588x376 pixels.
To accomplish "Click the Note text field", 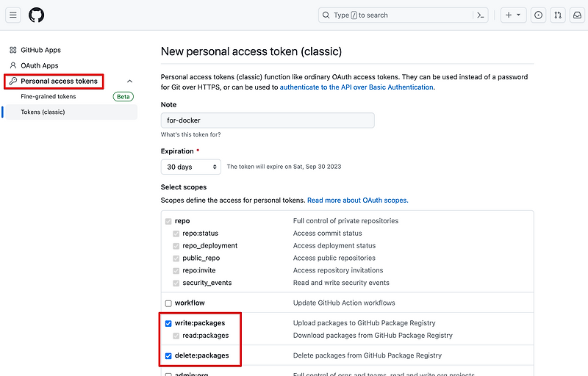I will (x=268, y=120).
